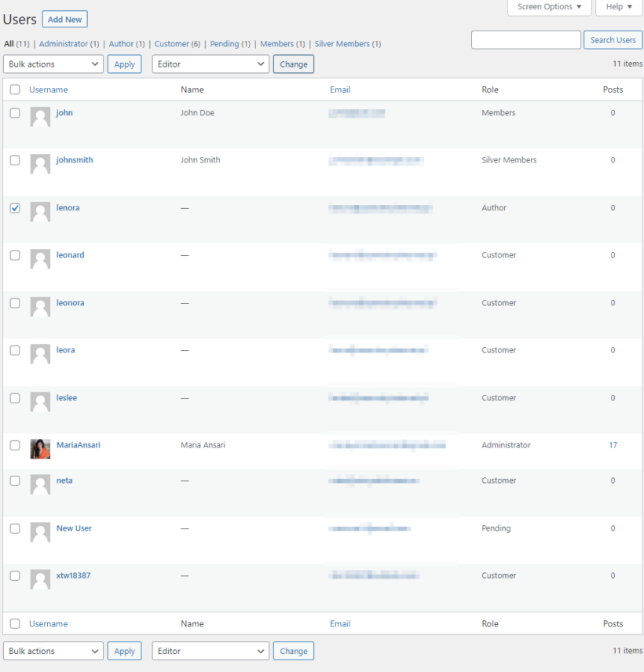Open the Screen Options dropdown
644x672 pixels.
pyautogui.click(x=549, y=6)
